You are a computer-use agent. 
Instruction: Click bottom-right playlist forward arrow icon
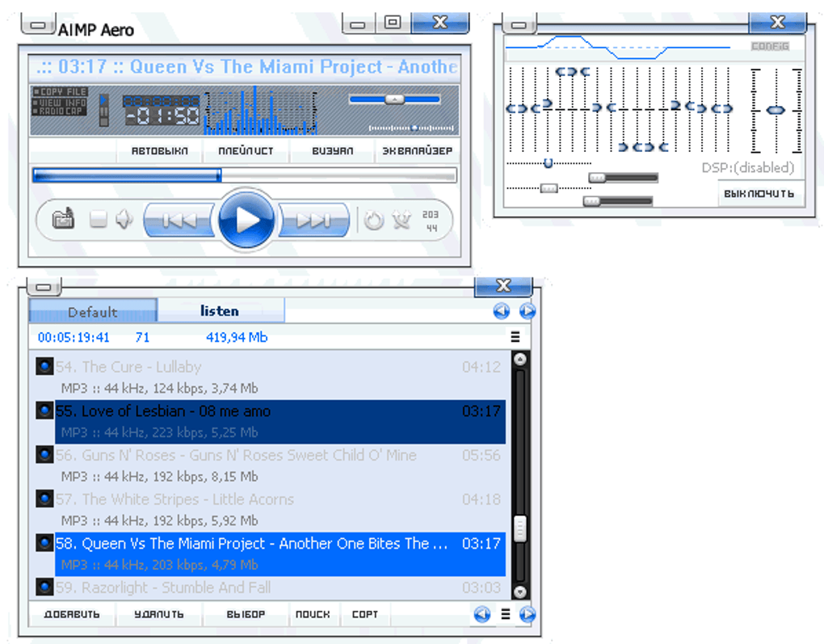coord(527,614)
